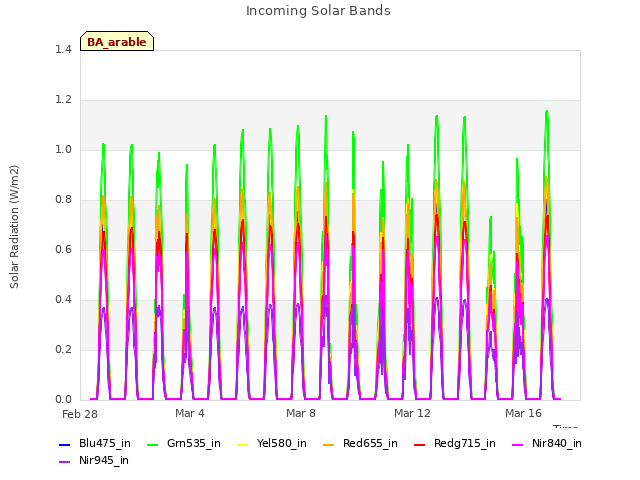The width and height of the screenshot is (640, 480).
Task: Toggle the Nir945_in legend entry
Action: tap(94, 461)
